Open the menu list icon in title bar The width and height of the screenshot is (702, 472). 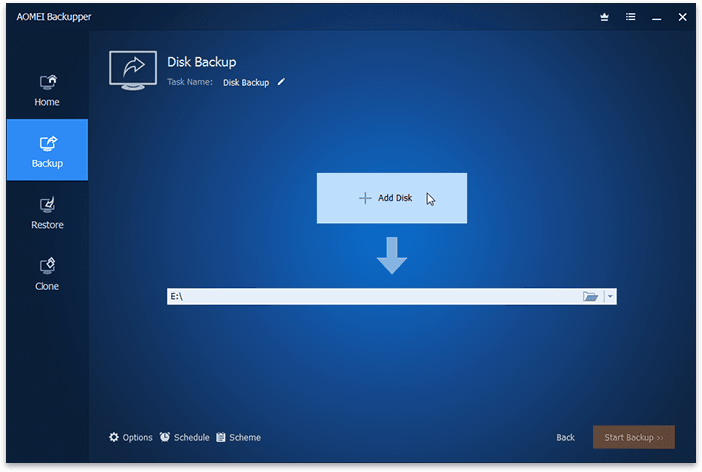point(630,16)
